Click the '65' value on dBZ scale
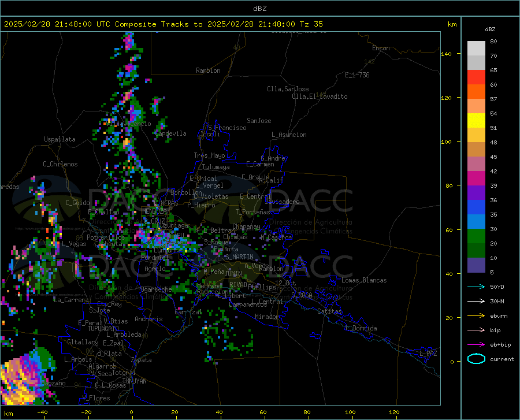Viewport: 520px width, 420px height. [493, 70]
